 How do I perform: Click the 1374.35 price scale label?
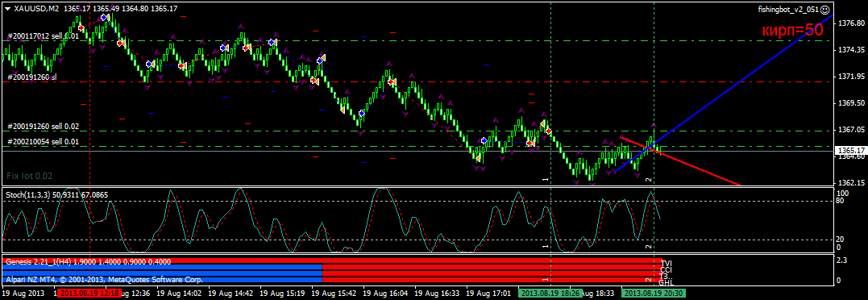pyautogui.click(x=852, y=50)
